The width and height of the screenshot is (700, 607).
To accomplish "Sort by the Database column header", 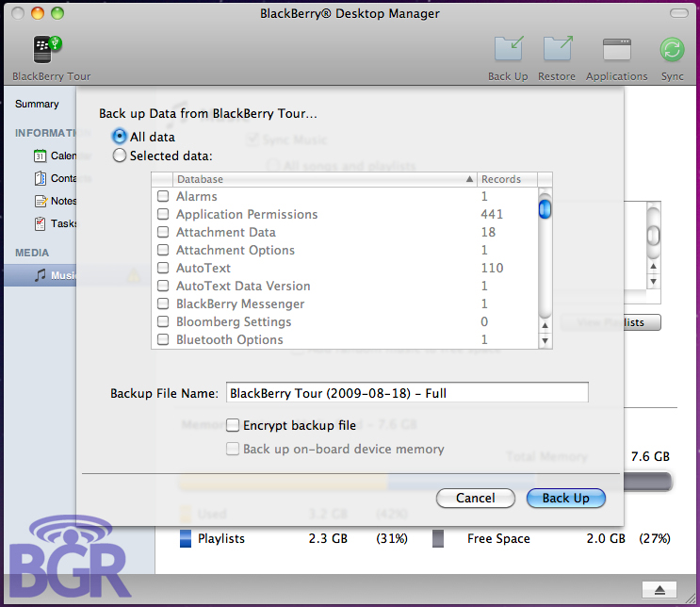I will 324,179.
